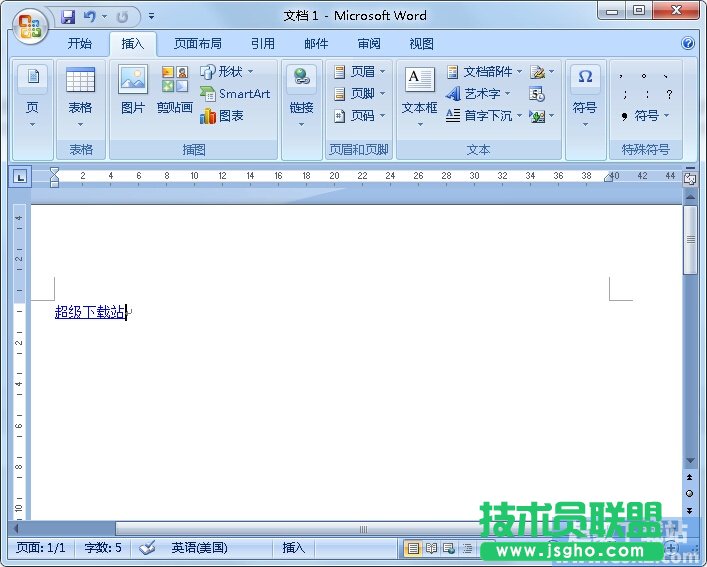707x567 pixels.
Task: Open the 审阅 review tab
Action: click(369, 44)
